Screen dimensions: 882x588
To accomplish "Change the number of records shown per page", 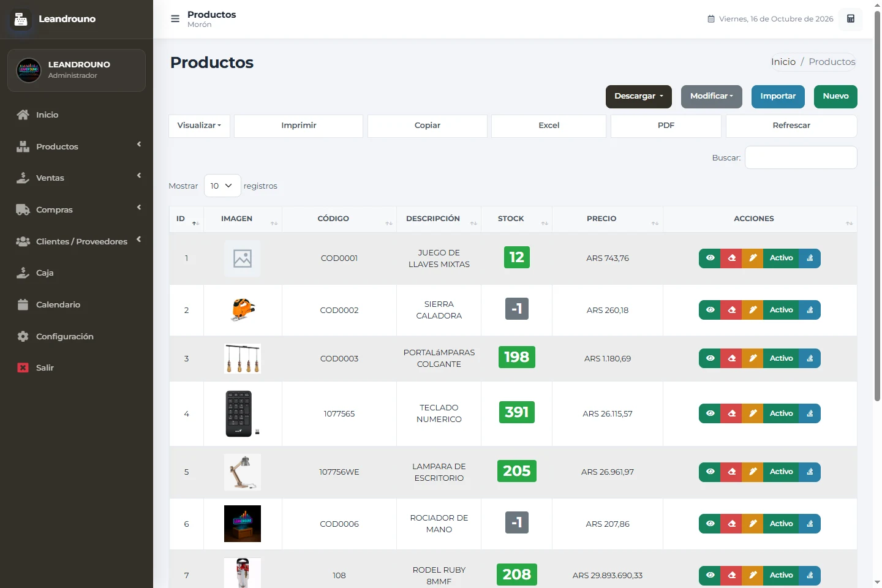I will pos(222,186).
